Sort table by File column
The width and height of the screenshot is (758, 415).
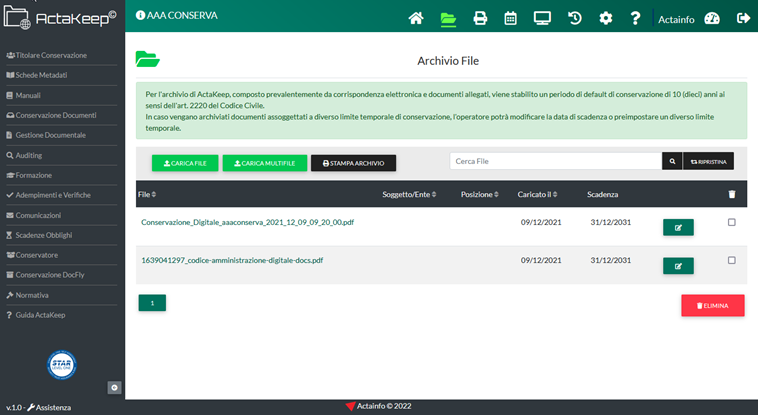point(145,194)
